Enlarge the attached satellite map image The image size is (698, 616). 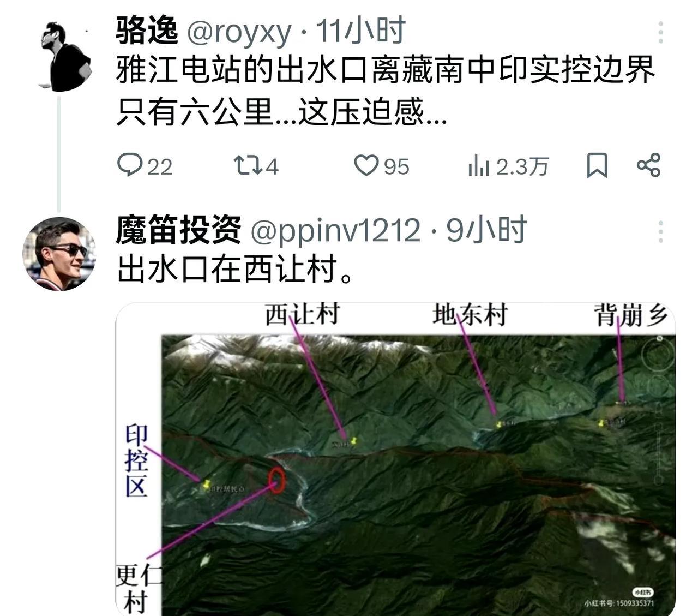[x=395, y=459]
